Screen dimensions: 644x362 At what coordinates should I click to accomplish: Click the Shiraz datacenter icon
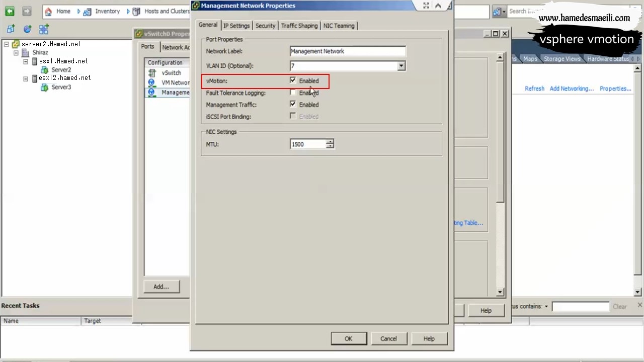tap(25, 53)
